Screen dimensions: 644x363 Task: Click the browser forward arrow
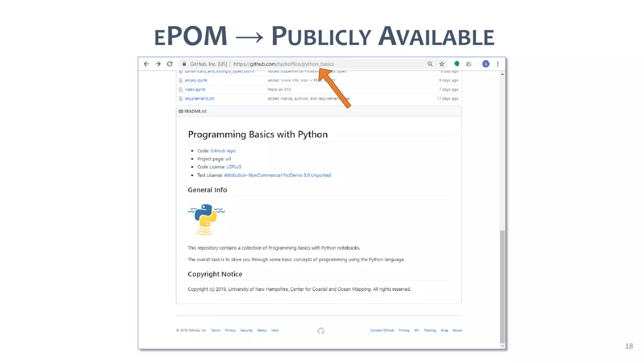[158, 64]
